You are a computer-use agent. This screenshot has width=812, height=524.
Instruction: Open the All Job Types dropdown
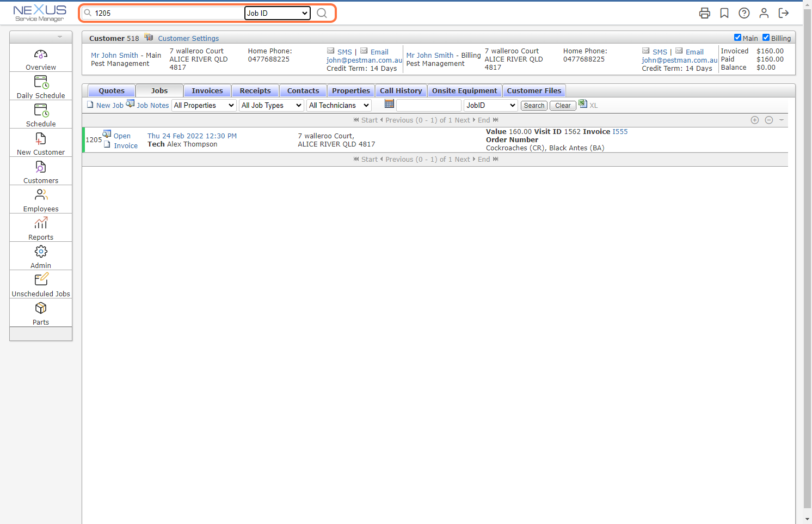272,105
